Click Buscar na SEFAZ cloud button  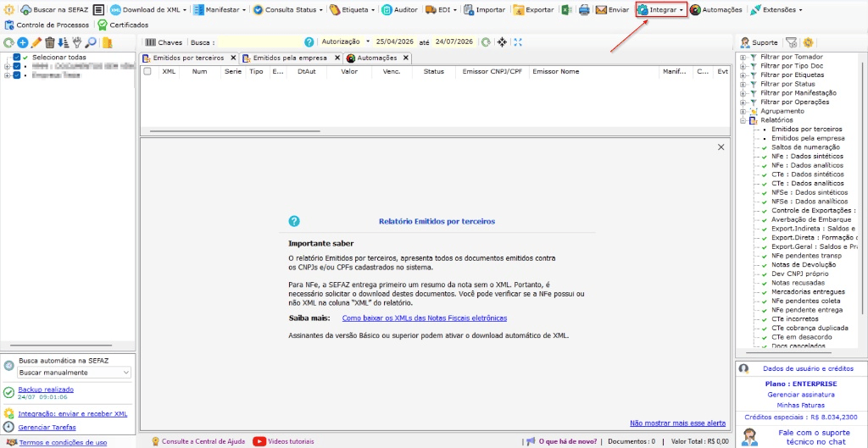point(54,10)
